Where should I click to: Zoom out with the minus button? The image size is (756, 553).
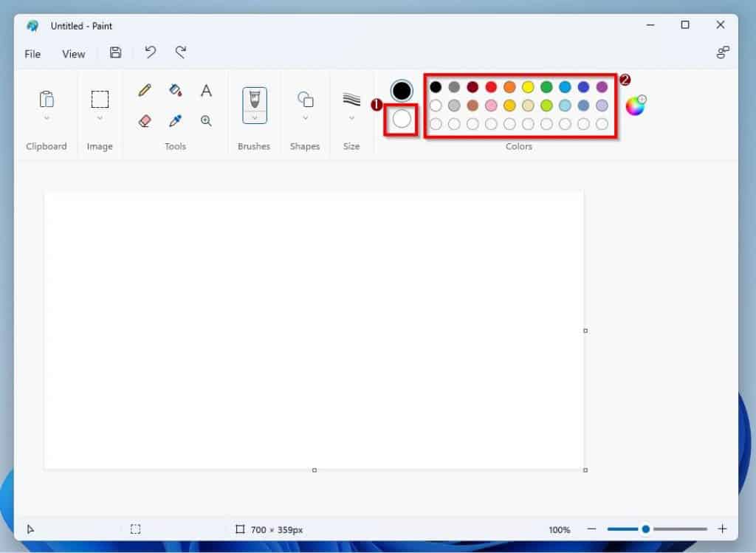click(x=591, y=529)
